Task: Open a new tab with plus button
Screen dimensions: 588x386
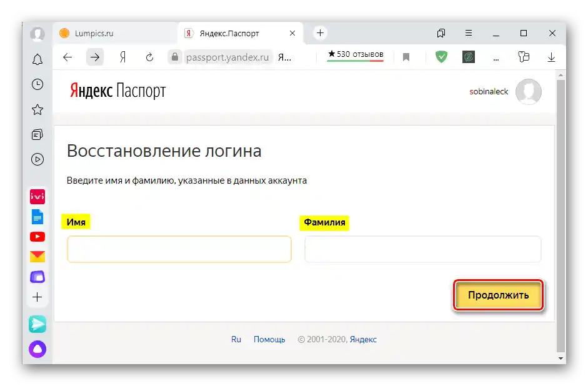Action: (x=321, y=33)
